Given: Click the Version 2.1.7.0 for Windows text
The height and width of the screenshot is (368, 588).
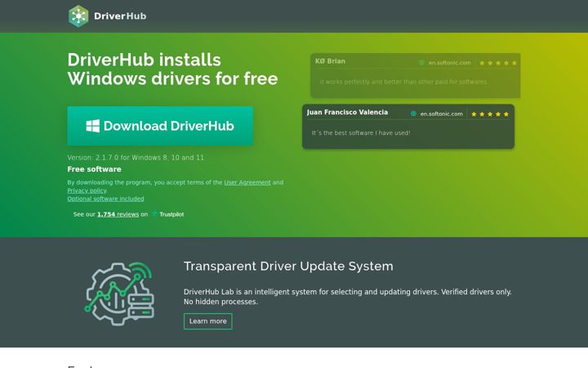Looking at the screenshot, I should click(136, 158).
